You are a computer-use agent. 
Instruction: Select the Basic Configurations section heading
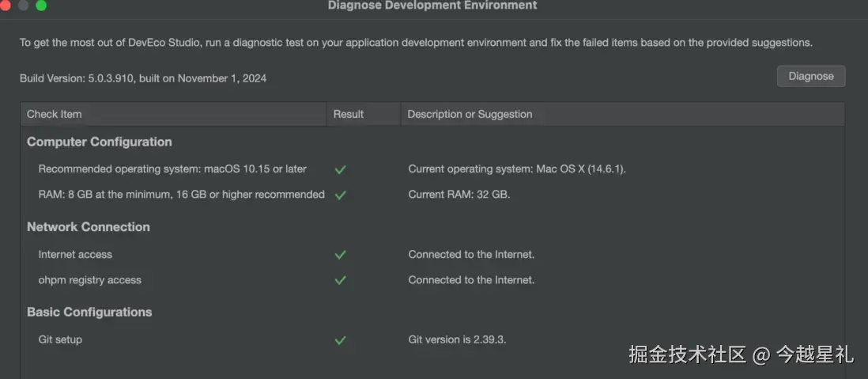click(89, 313)
